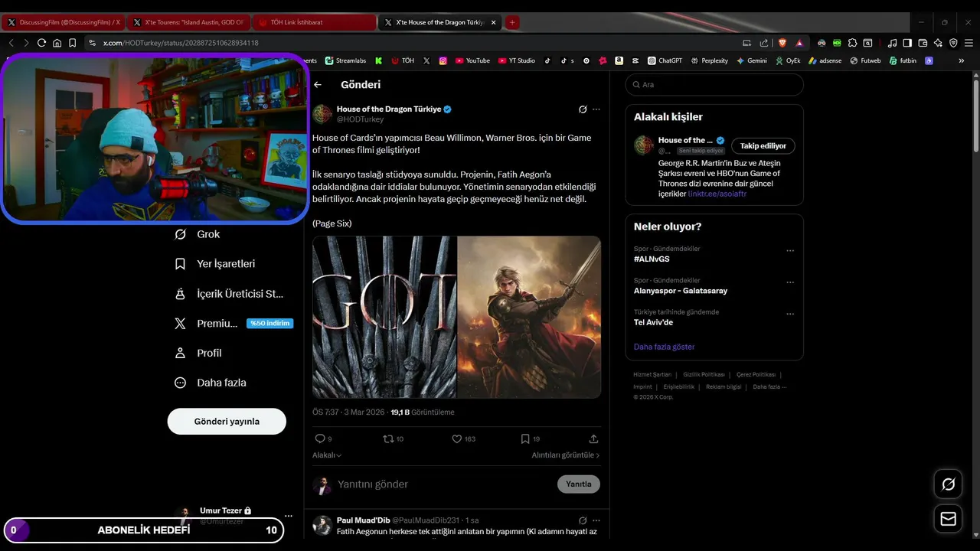Open more options for Tel Aviv'de trend

[790, 314]
